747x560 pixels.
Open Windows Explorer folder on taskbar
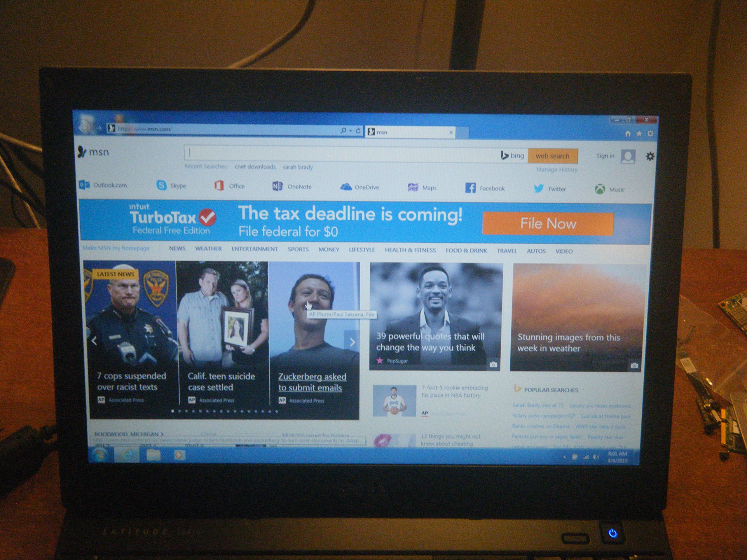pyautogui.click(x=153, y=455)
